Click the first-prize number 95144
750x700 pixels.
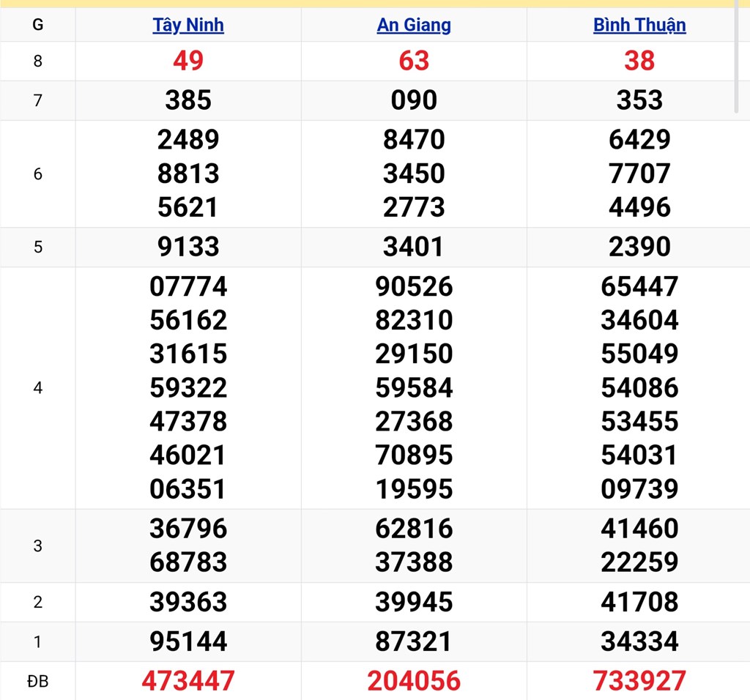point(188,641)
